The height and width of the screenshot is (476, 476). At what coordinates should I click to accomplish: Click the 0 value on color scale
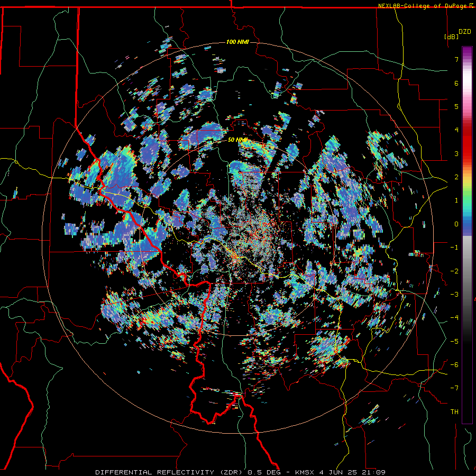456,224
